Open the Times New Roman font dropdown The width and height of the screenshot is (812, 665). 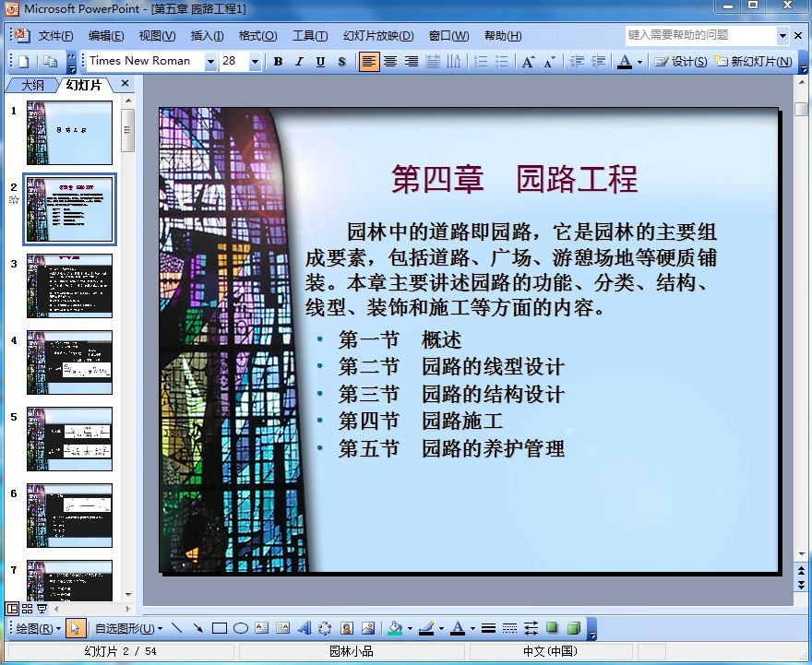pyautogui.click(x=210, y=62)
